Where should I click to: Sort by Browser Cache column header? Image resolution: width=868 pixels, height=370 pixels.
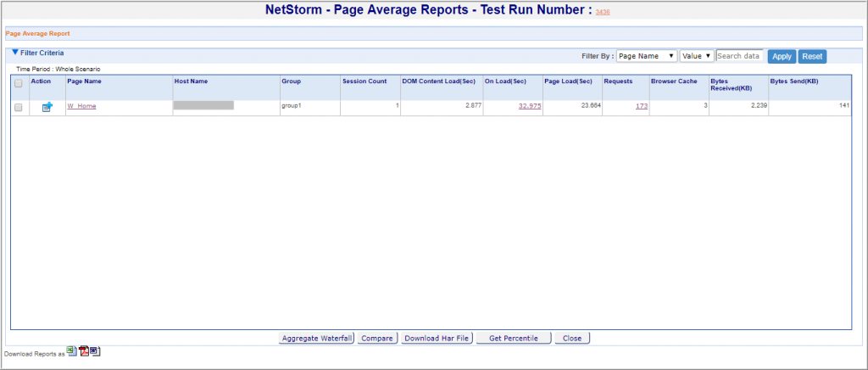(674, 81)
